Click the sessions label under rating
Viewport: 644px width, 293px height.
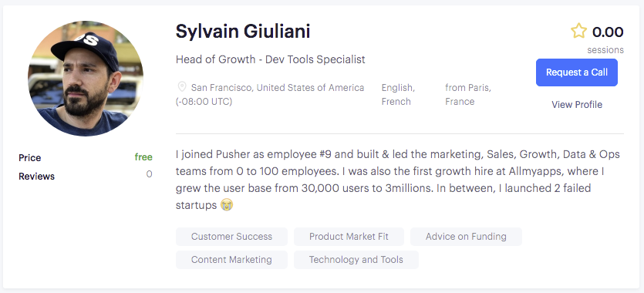tap(605, 50)
